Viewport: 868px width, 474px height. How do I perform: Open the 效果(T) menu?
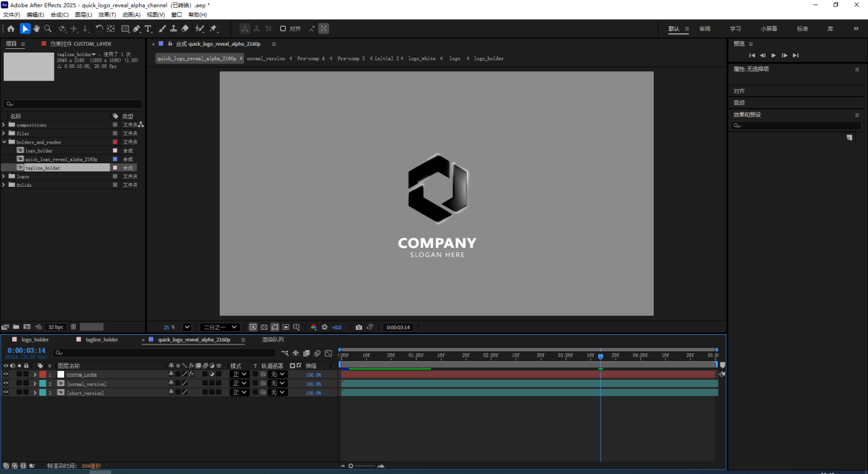coord(107,15)
